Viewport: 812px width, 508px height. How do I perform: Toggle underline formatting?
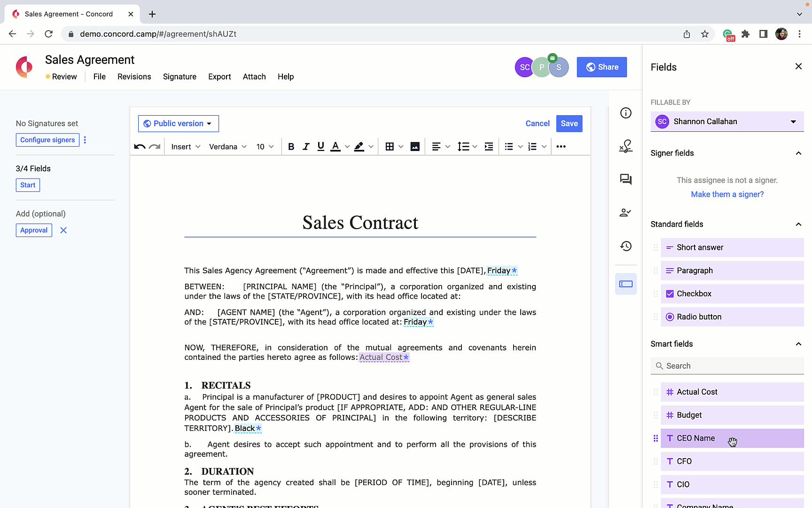click(x=321, y=147)
